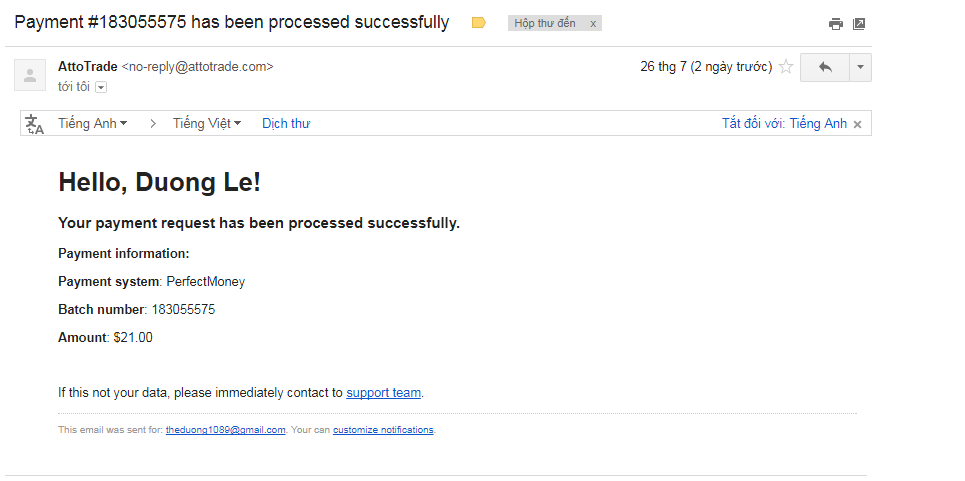Screen dimensions: 965x481
Task: Click "Tắt đối với: Tiếng Anh"
Action: 784,124
